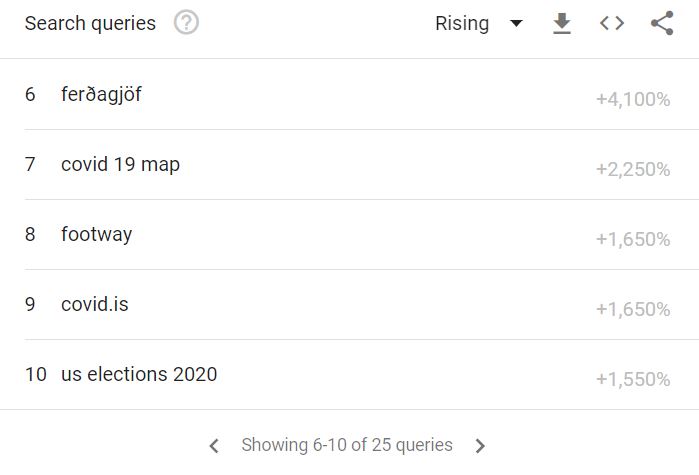Open the covid 19 map query
The image size is (699, 475).
(120, 164)
